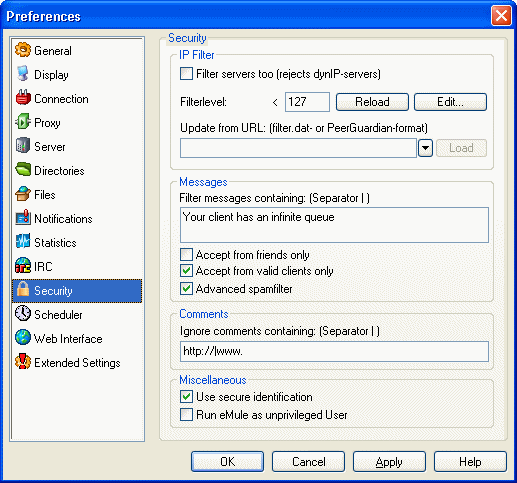Image resolution: width=517 pixels, height=483 pixels.
Task: Open the IRC globe icon
Action: pos(23,266)
